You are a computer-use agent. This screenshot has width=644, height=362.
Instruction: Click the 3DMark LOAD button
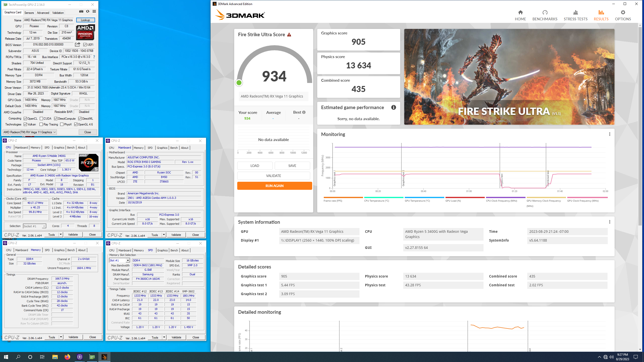coord(255,166)
